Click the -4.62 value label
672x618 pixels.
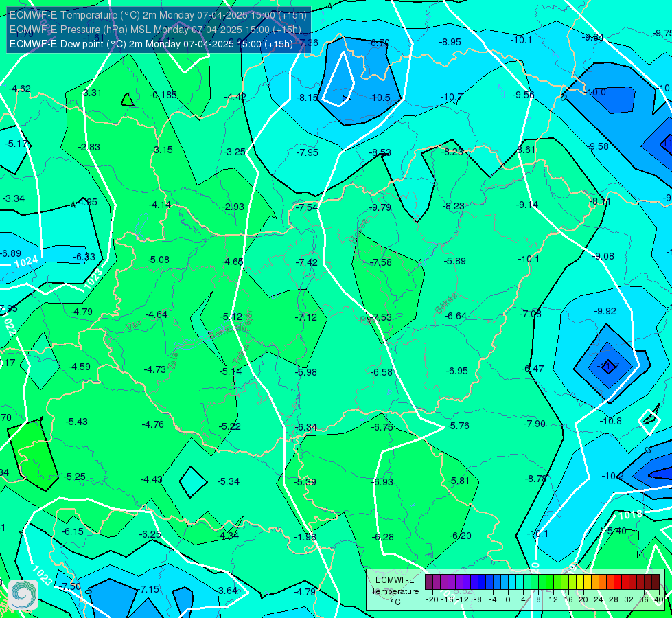coord(20,89)
